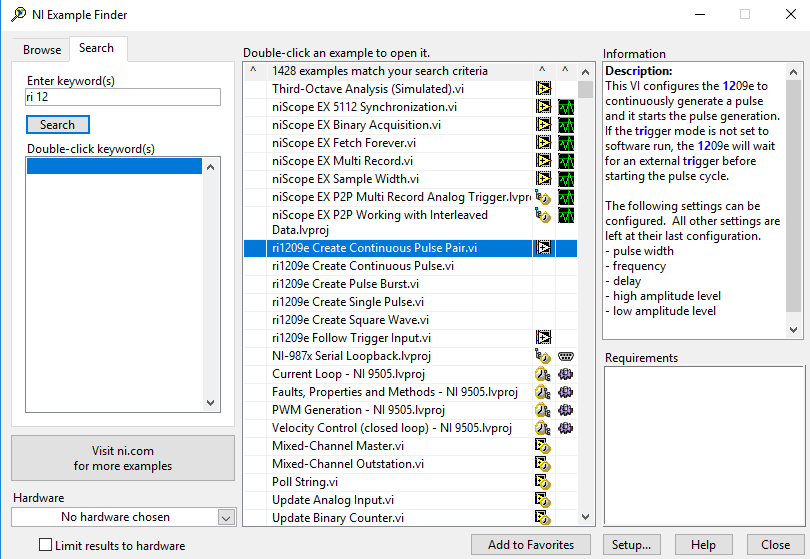Click '1428 examples match your search criteria' header
The width and height of the screenshot is (810, 559).
(380, 71)
